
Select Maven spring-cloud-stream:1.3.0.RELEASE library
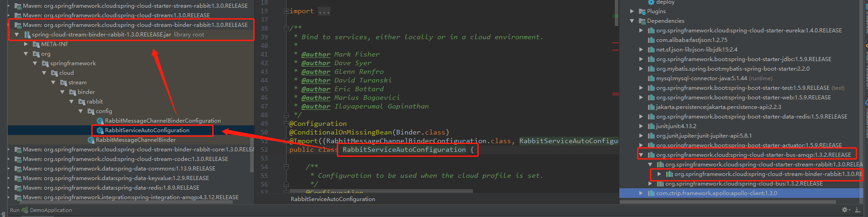[116, 15]
